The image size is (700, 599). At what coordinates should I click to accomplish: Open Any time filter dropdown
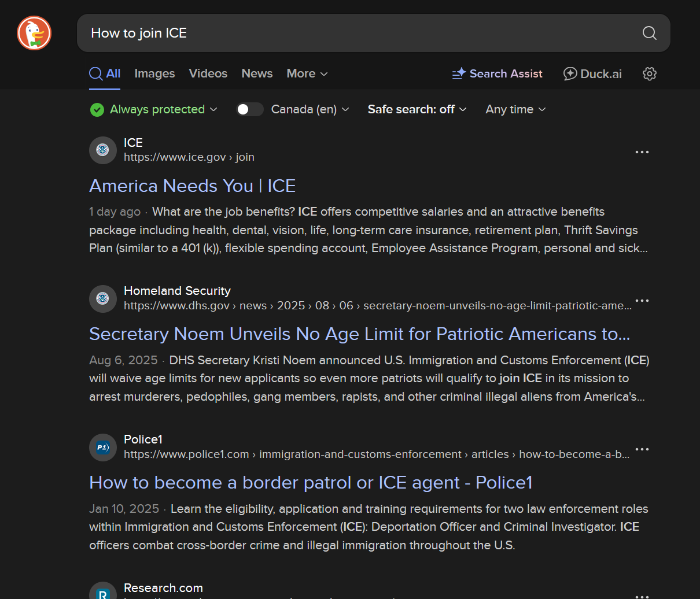pyautogui.click(x=515, y=109)
